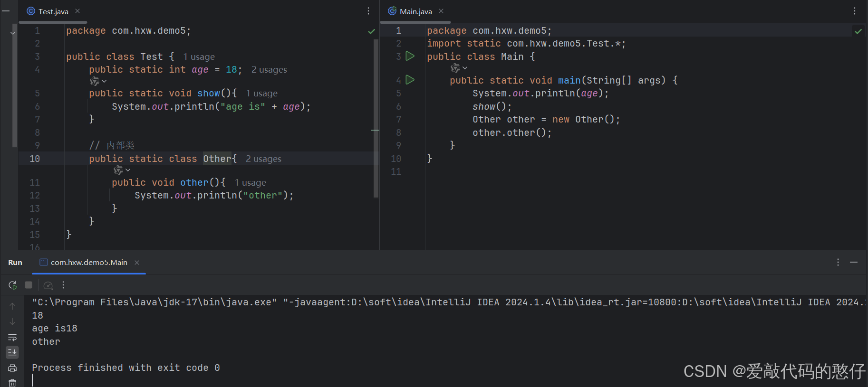Expand AI inlay above show() method
Screen dimensions: 868x387
coord(98,82)
